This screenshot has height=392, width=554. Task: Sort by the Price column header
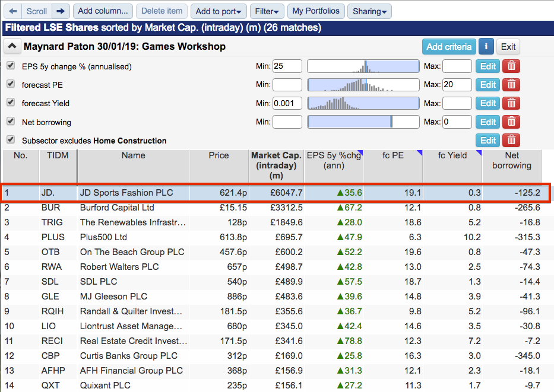[x=219, y=166]
